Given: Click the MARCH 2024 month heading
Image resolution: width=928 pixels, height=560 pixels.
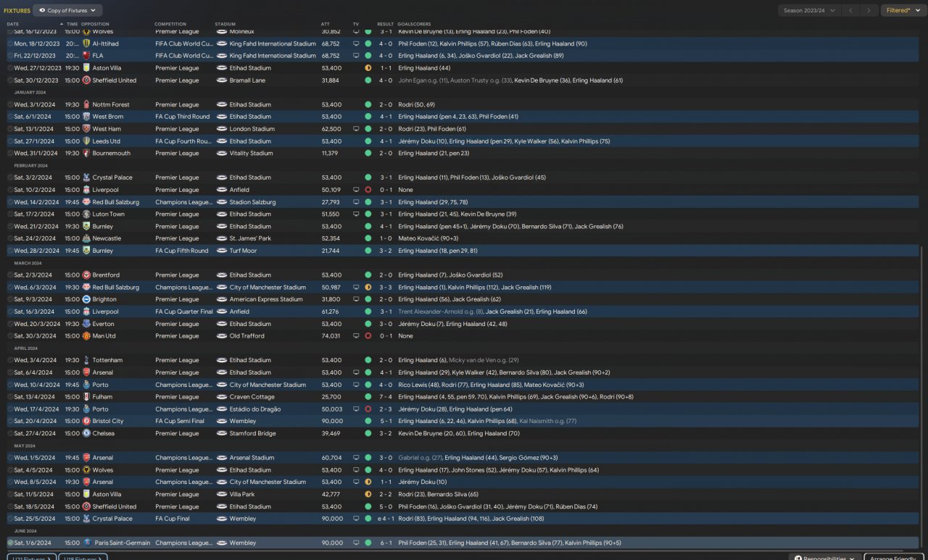Looking at the screenshot, I should [28, 263].
